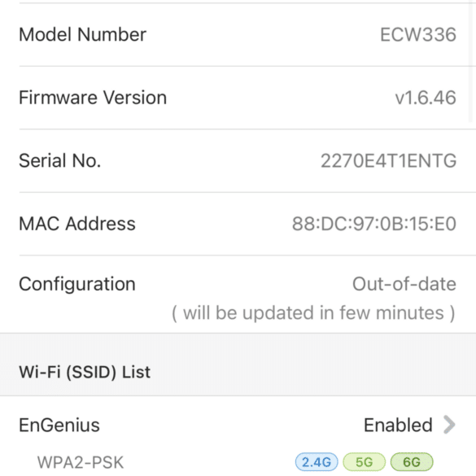The width and height of the screenshot is (476, 476).
Task: Tap the Firmware Version label
Action: click(93, 98)
